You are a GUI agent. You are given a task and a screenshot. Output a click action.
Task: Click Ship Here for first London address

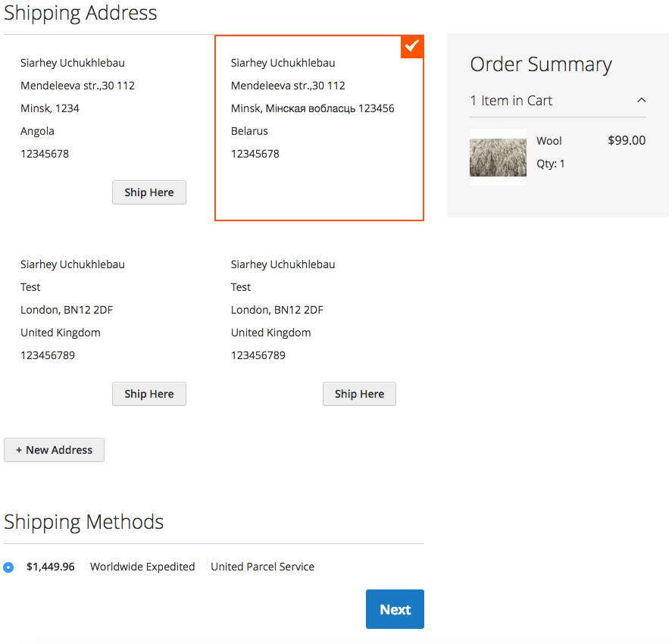tap(149, 394)
